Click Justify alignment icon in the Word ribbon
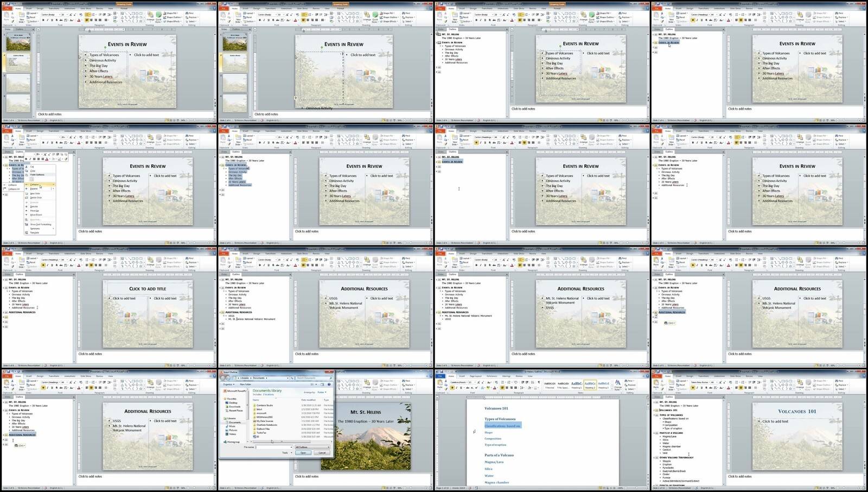 pos(516,388)
